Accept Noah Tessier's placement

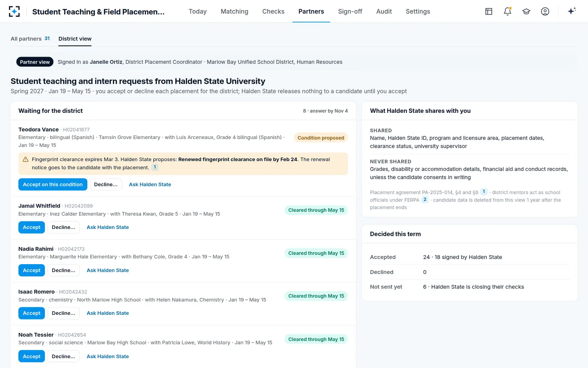pos(31,357)
